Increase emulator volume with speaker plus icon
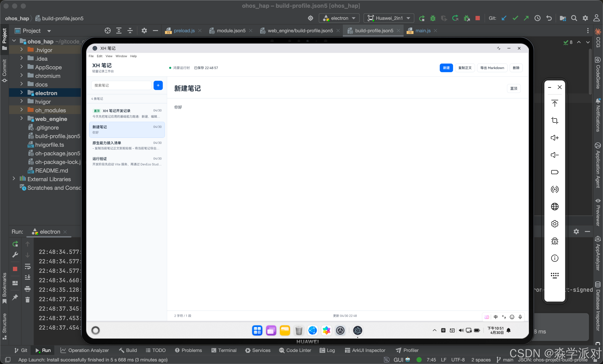 pos(555,138)
